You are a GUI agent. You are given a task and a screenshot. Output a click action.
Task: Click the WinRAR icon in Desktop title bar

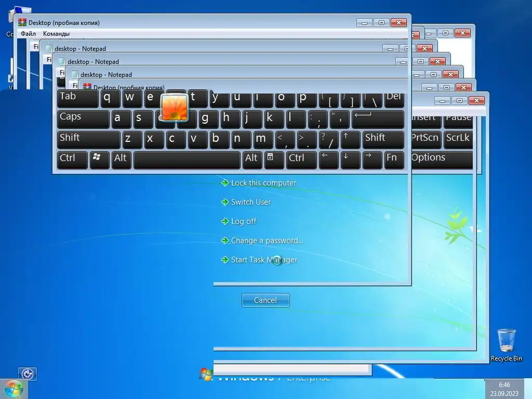(22, 22)
